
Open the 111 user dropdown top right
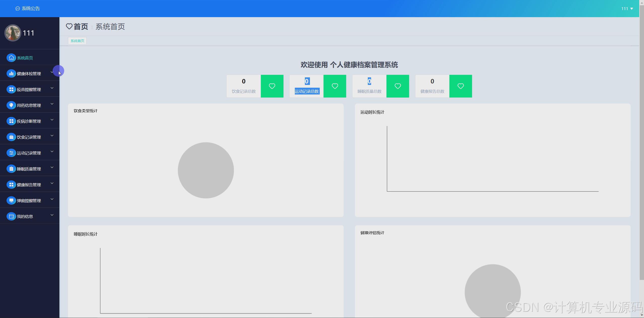pos(627,8)
